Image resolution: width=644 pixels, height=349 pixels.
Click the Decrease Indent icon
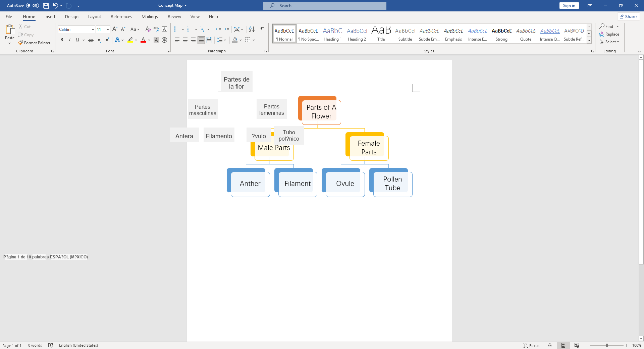point(218,30)
